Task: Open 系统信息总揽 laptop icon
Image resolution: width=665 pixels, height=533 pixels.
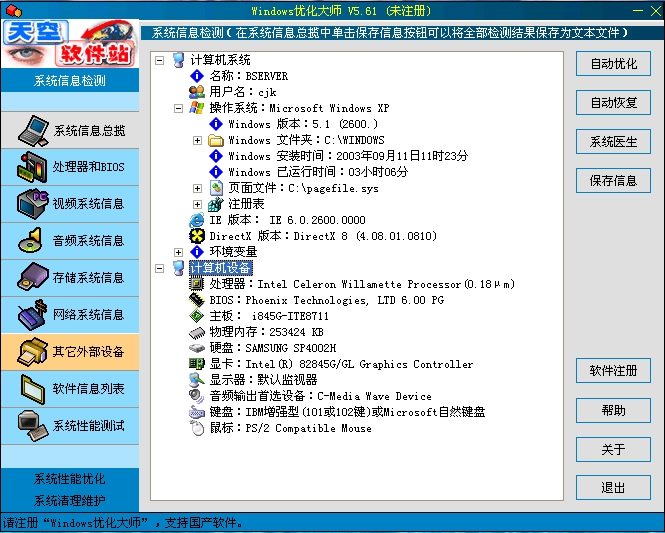Action: coord(34,130)
